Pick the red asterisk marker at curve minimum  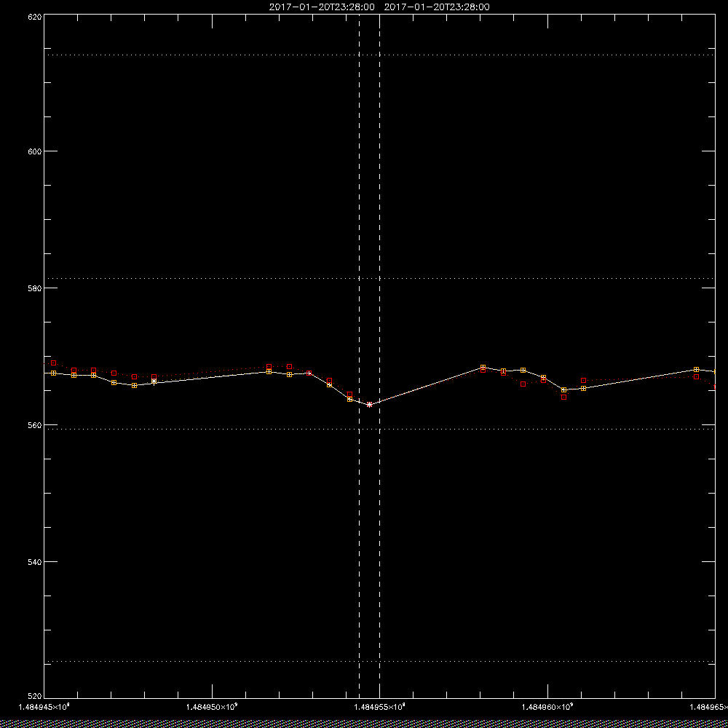tap(370, 404)
